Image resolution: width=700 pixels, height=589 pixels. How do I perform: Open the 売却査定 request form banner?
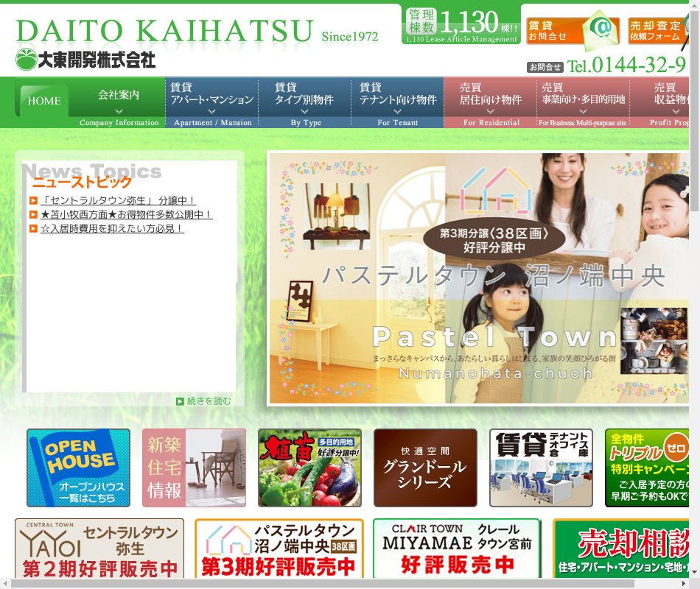658,31
